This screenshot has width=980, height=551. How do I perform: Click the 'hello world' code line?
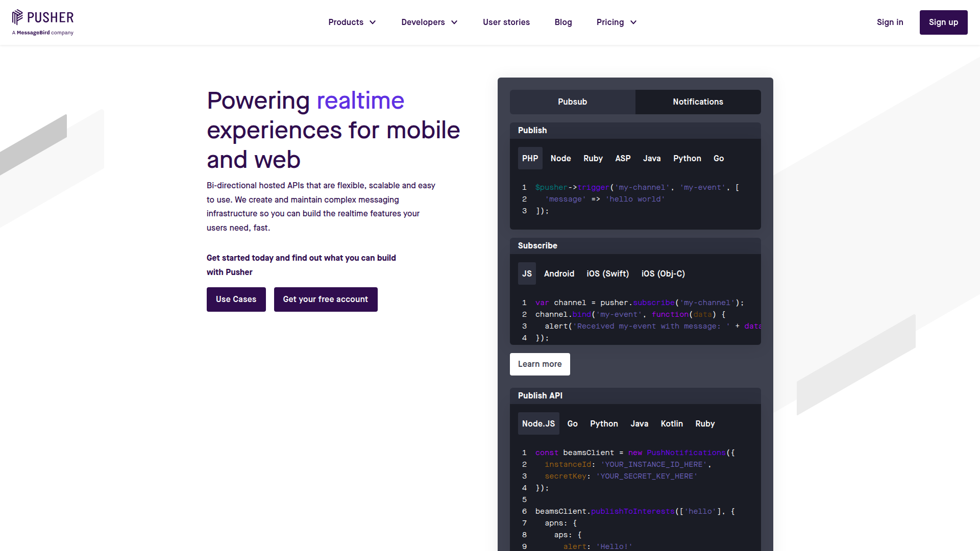[605, 199]
